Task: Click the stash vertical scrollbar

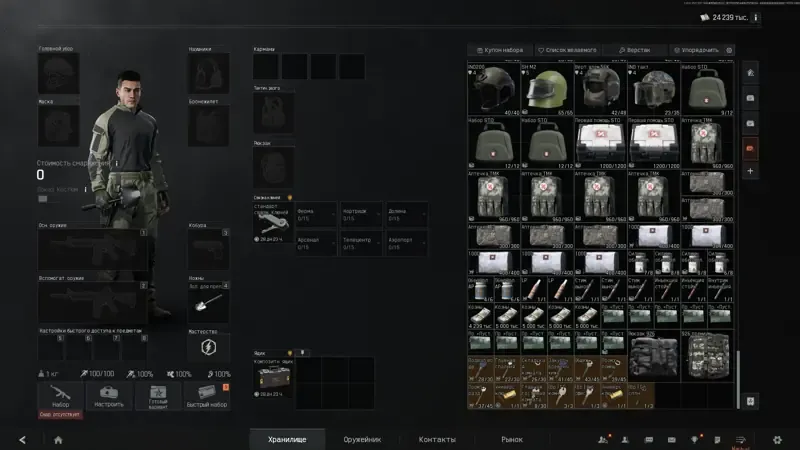Action: tap(738, 379)
